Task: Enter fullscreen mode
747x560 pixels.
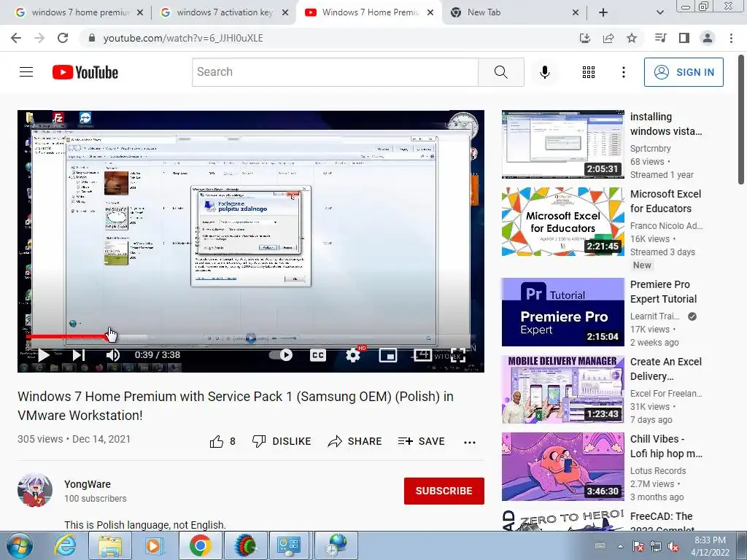Action: click(x=458, y=355)
